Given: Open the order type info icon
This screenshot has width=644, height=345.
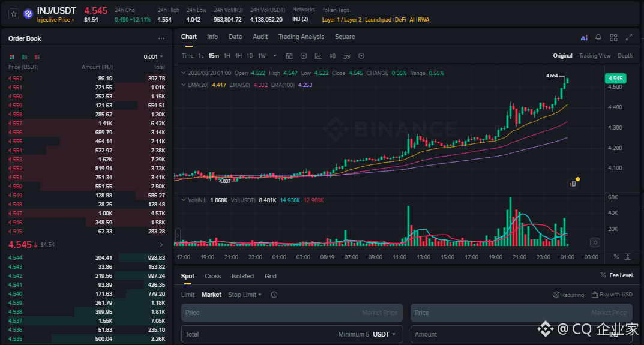Looking at the screenshot, I should [x=274, y=295].
